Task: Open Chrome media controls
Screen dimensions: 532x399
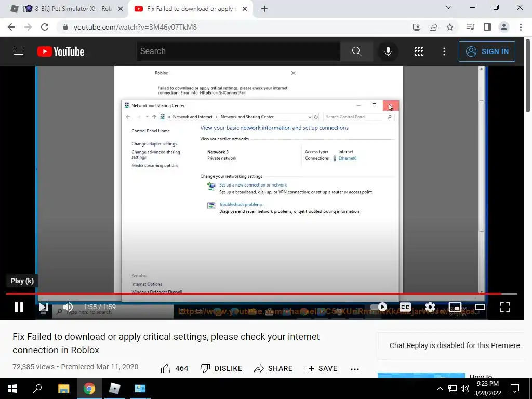Action: (470, 27)
